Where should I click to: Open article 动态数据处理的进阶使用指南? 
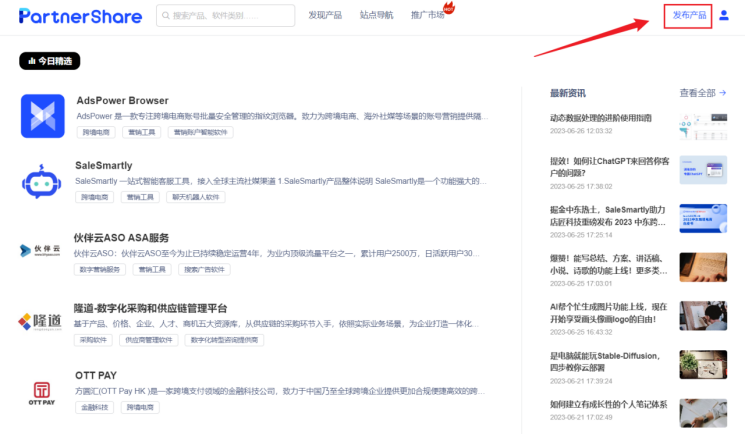tap(601, 118)
